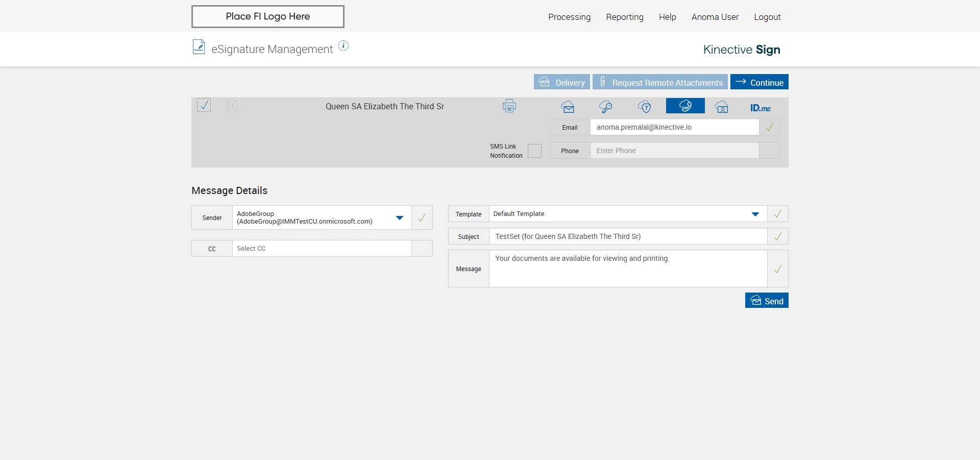Open the Reporting menu
Viewport: 980px width, 460px height.
(624, 17)
